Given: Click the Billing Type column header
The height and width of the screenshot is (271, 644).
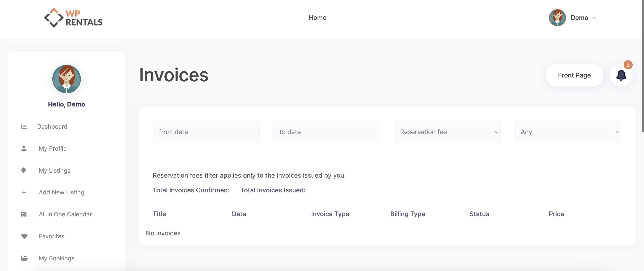Looking at the screenshot, I should [x=408, y=214].
